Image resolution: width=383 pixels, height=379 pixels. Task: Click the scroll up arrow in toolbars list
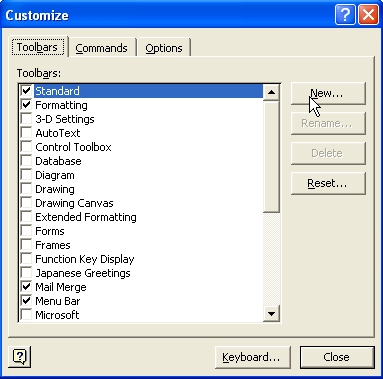coord(271,92)
